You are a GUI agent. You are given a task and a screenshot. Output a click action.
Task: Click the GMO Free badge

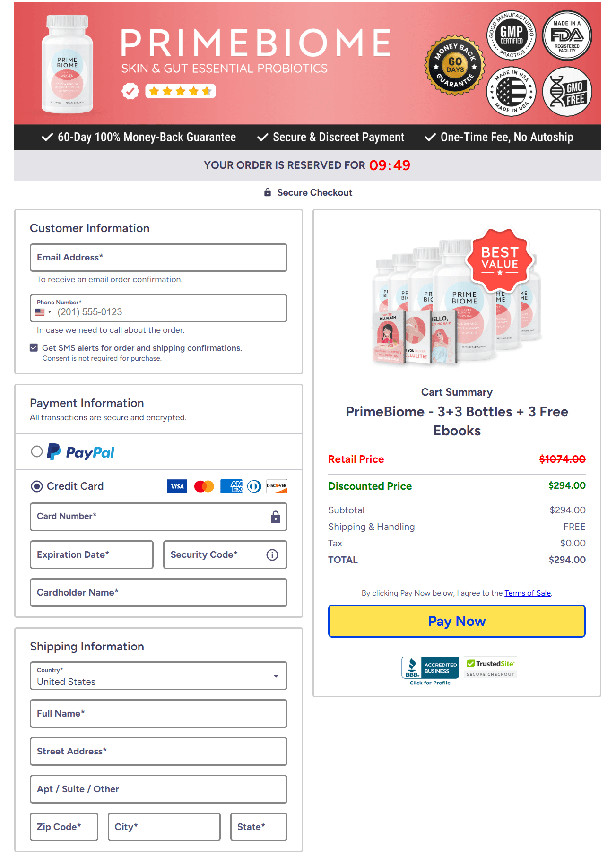click(567, 92)
